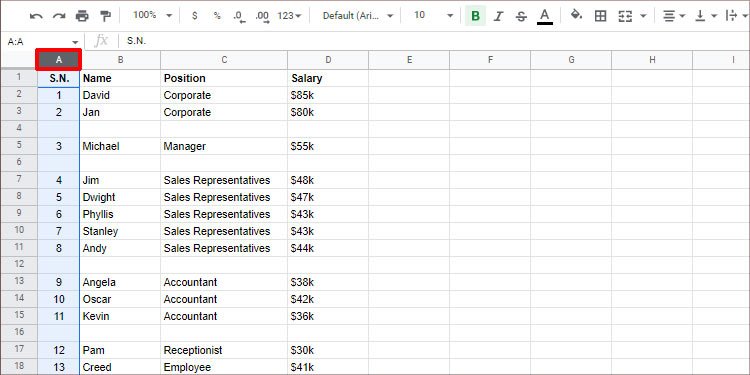Click the $55k salary cell
Image resolution: width=750 pixels, height=375 pixels.
pos(328,146)
